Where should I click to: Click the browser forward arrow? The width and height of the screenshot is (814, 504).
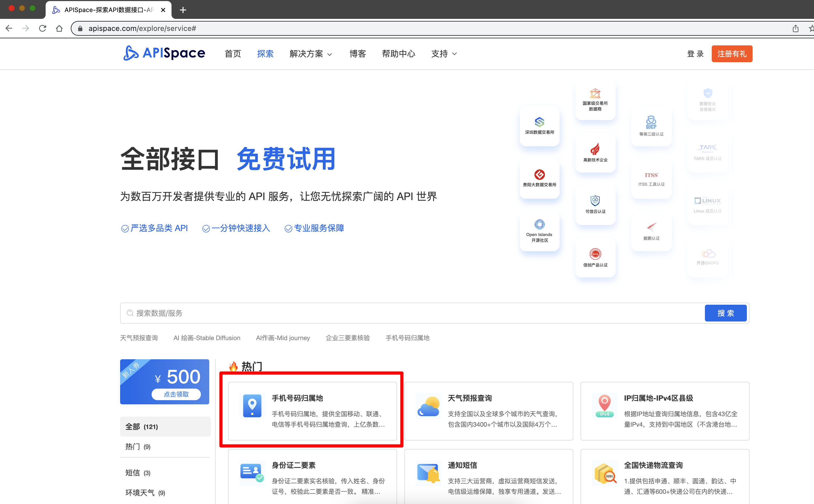(x=26, y=28)
